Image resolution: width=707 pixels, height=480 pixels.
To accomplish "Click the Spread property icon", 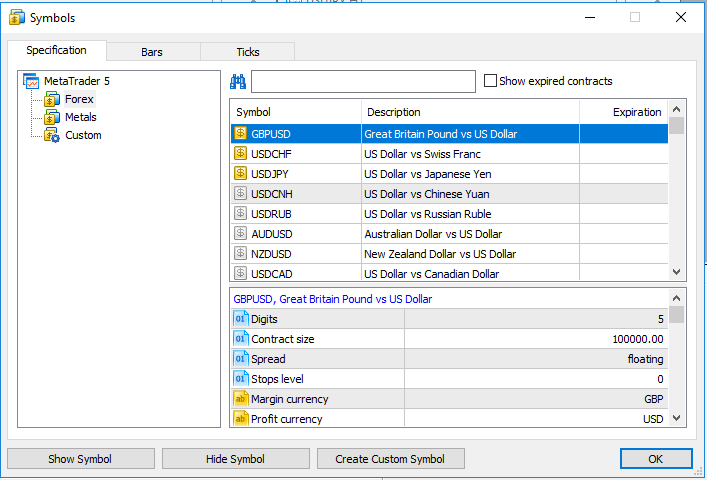I will (x=241, y=359).
